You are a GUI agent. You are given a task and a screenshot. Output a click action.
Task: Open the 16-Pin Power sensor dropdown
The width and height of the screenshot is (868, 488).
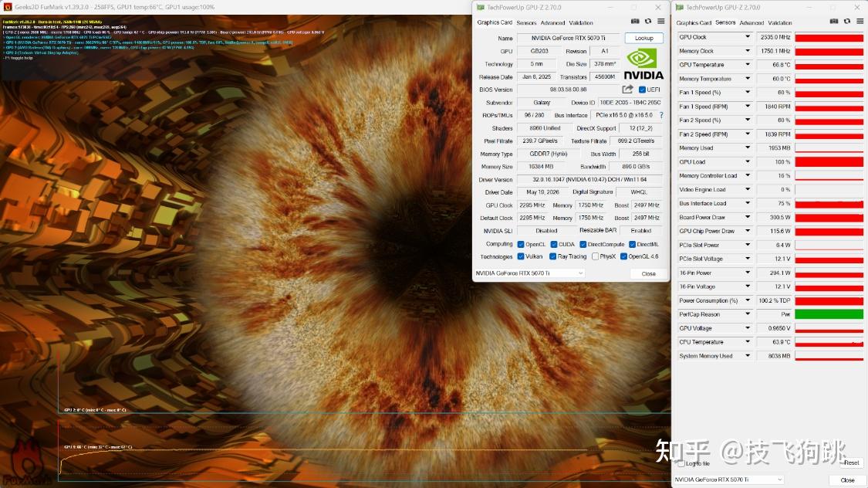(x=748, y=273)
